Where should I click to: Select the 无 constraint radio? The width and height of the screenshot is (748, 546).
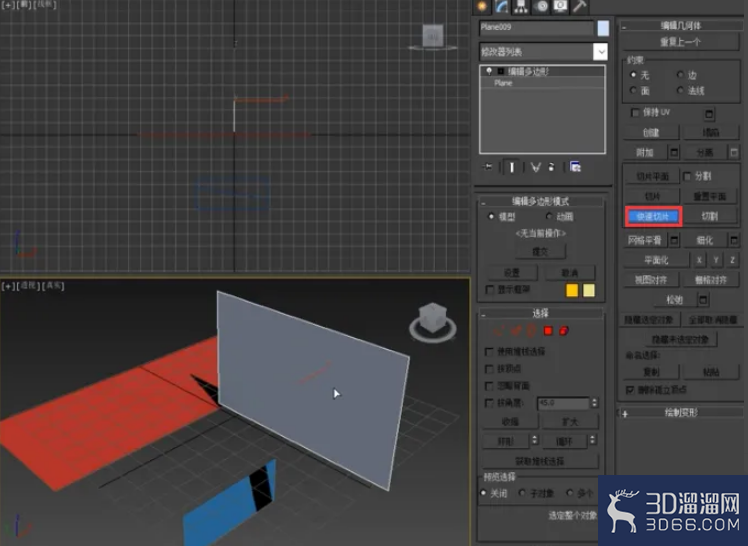tap(634, 75)
